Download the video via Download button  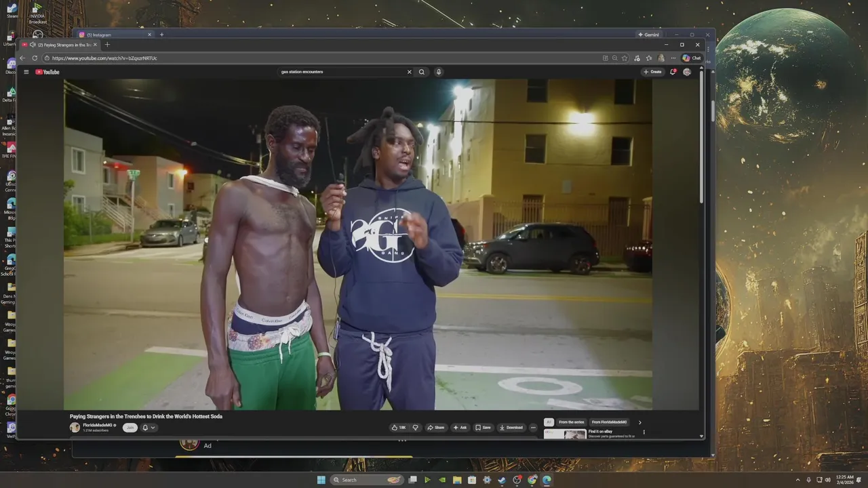click(511, 428)
